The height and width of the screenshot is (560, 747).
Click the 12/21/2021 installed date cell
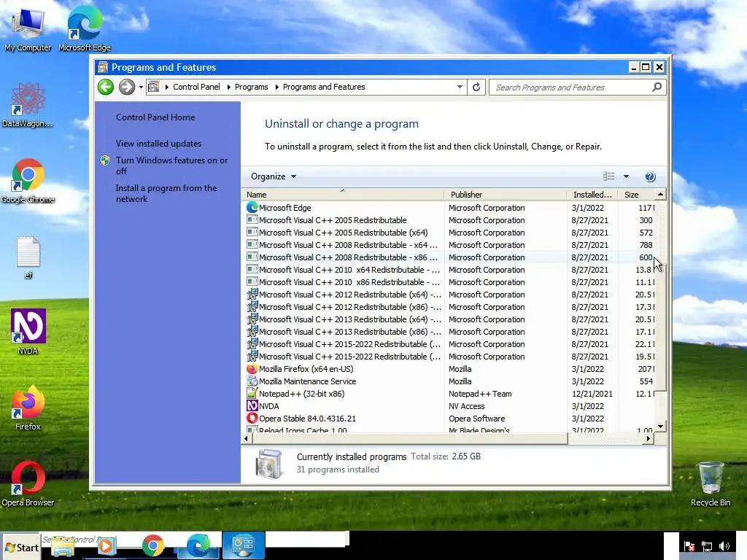tap(592, 394)
